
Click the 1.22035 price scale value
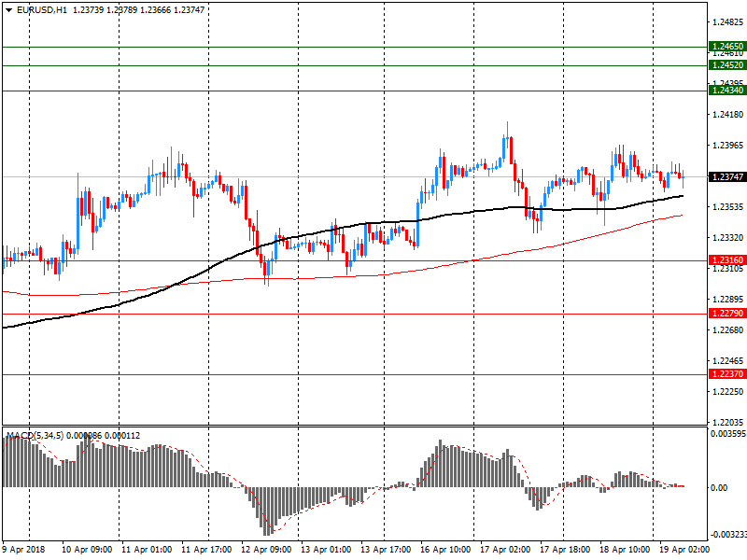pyautogui.click(x=727, y=423)
